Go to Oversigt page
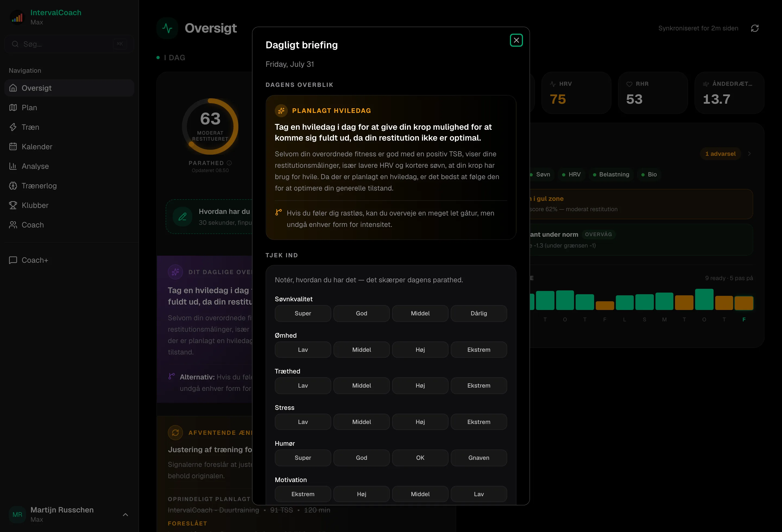 69,88
